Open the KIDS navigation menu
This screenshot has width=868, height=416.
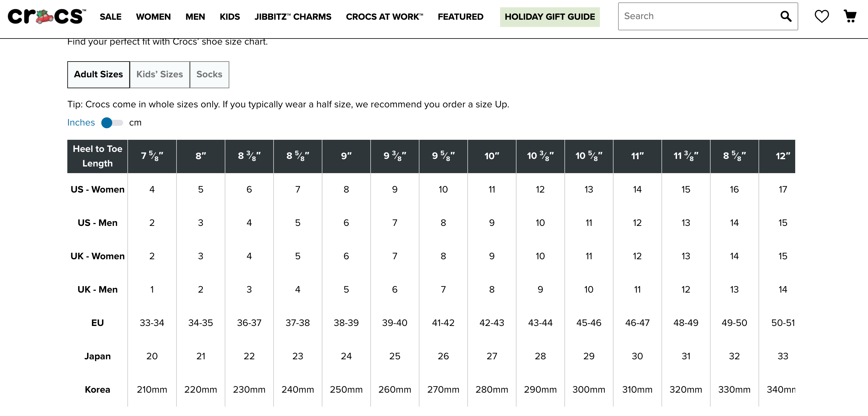230,17
